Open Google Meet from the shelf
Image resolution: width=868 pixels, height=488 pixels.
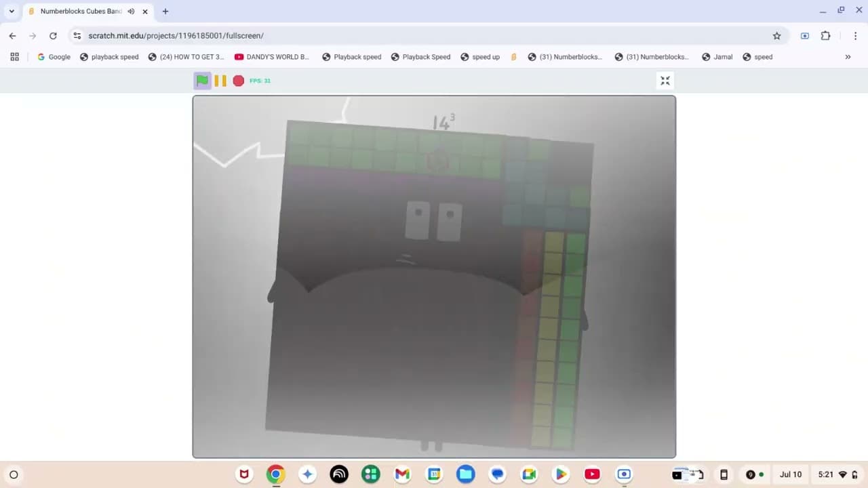click(529, 474)
